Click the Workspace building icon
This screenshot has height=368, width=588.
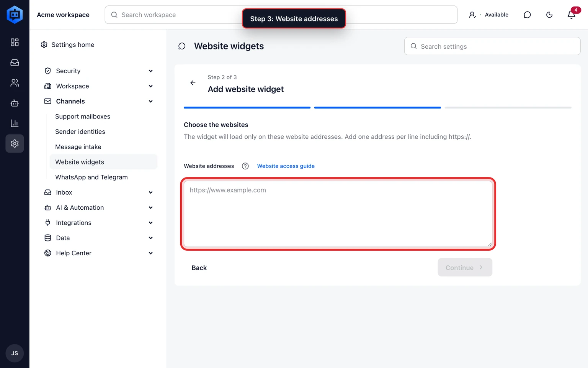pos(48,86)
